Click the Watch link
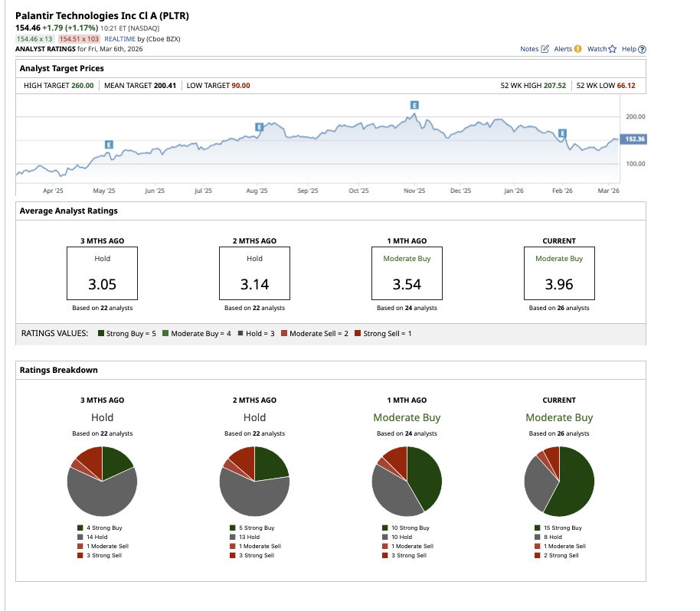700x611 pixels. click(597, 49)
